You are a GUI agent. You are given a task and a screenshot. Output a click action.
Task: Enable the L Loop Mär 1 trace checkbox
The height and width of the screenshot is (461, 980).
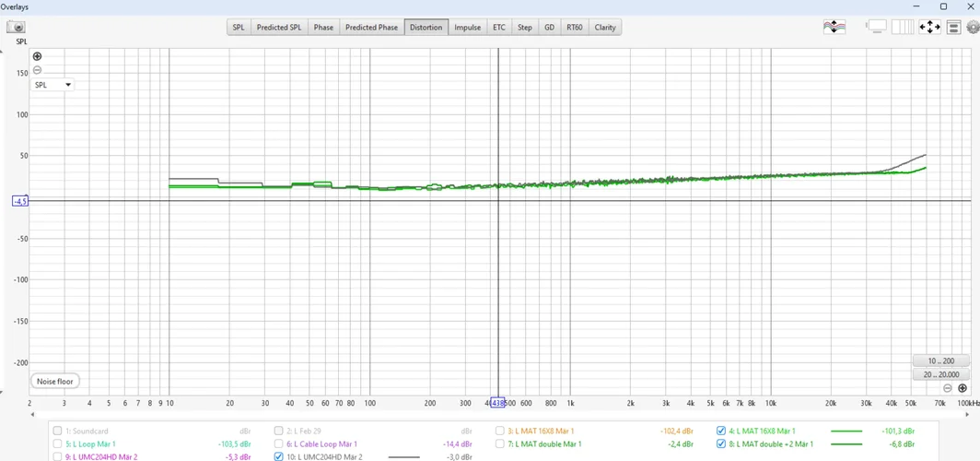57,443
